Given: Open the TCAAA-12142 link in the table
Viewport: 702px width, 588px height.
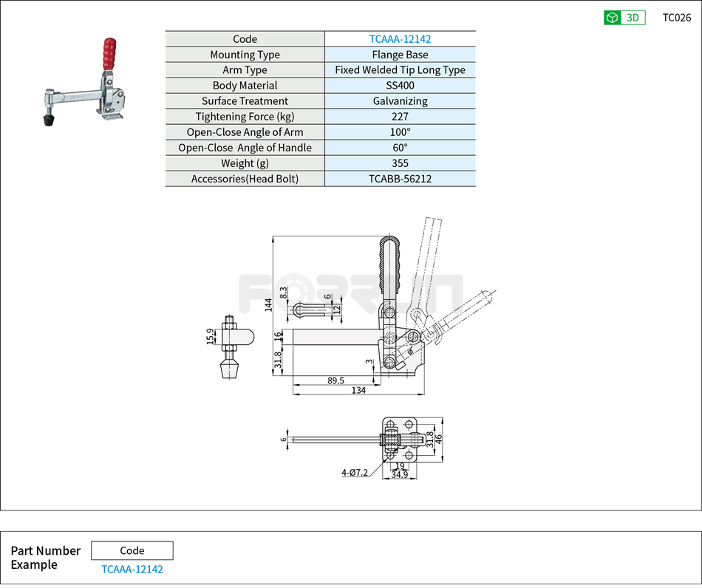Looking at the screenshot, I should (x=399, y=39).
